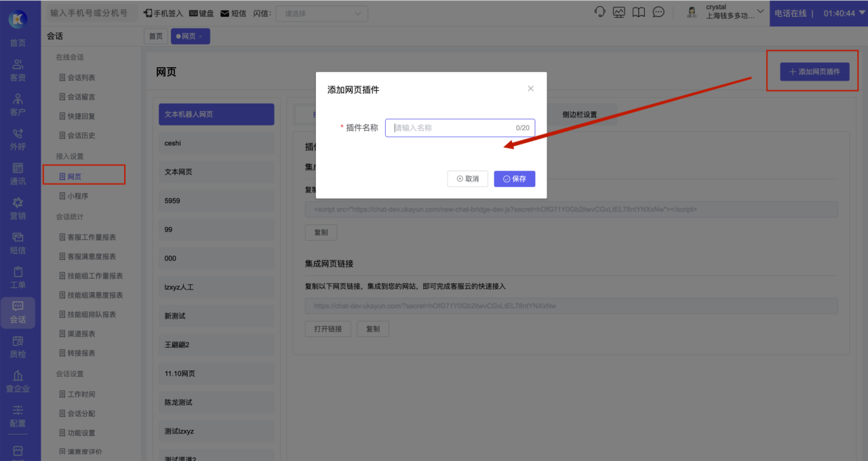Open the 技能组工作量报表 report

click(x=91, y=276)
